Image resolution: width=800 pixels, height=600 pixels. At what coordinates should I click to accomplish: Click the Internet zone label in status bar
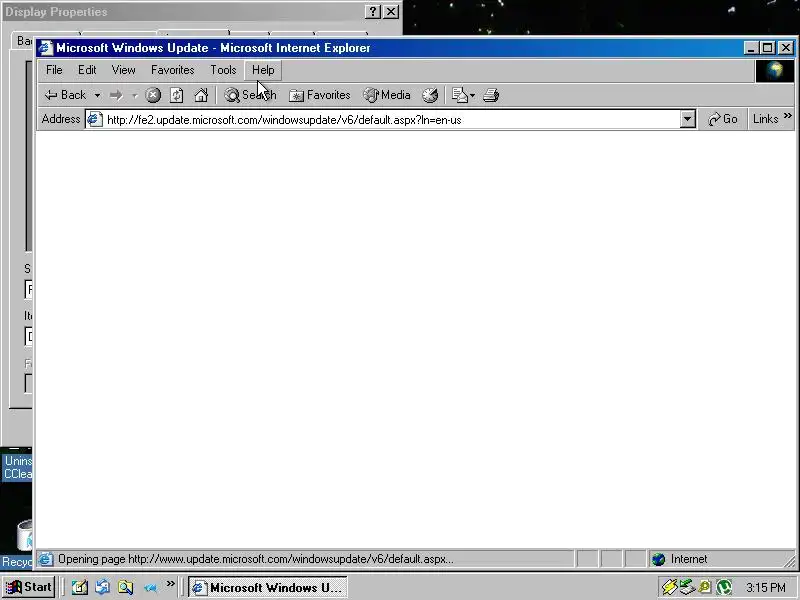coord(689,559)
